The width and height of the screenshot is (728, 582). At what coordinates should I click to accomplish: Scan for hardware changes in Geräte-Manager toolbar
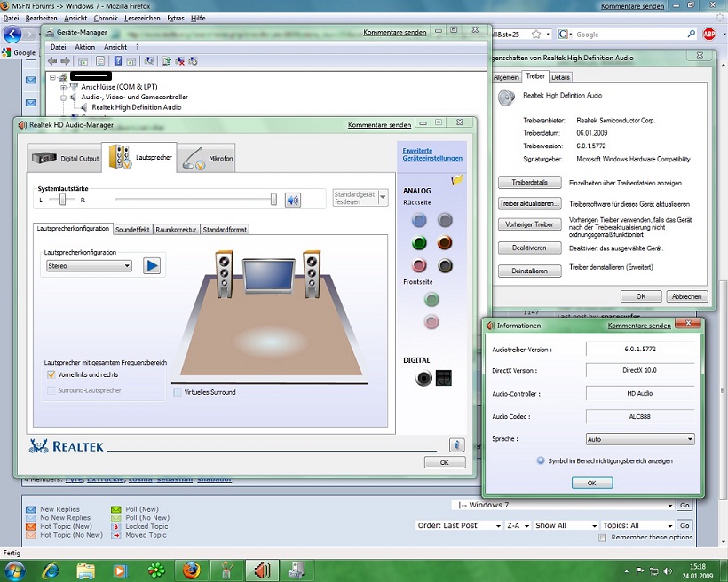pos(148,61)
